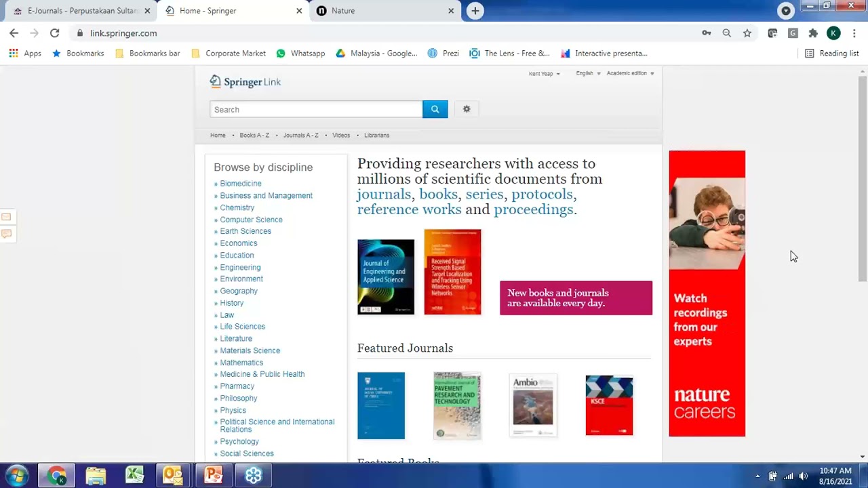The height and width of the screenshot is (488, 868).
Task: Open Received Signal Strength book cover
Action: pyautogui.click(x=452, y=272)
